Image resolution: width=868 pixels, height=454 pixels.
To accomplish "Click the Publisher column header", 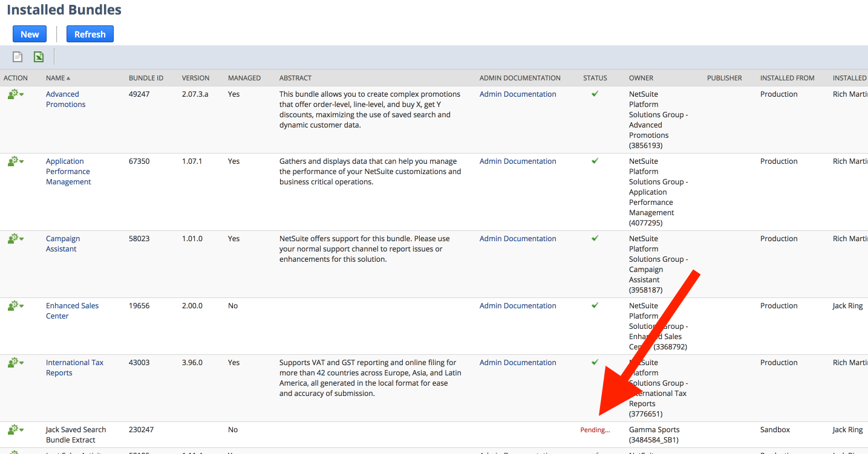I will click(x=725, y=78).
